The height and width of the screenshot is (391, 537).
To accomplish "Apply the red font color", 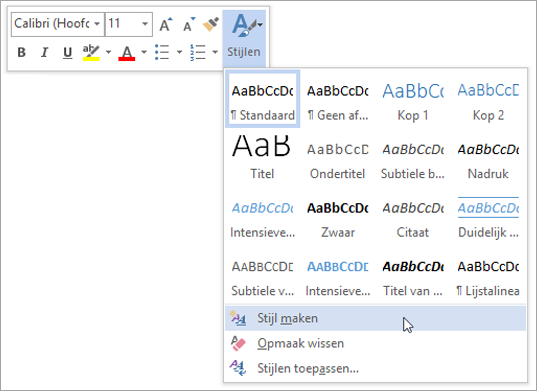I will pyautogui.click(x=127, y=53).
